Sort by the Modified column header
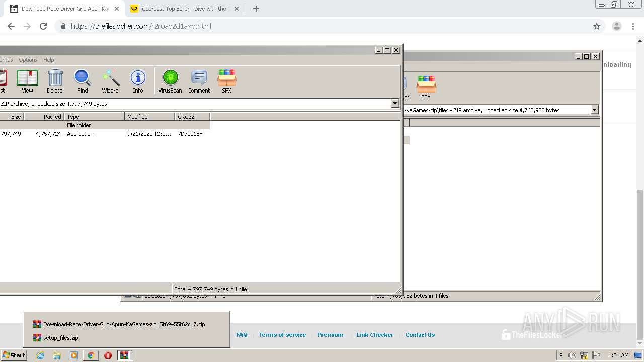The image size is (644, 362). point(149,116)
